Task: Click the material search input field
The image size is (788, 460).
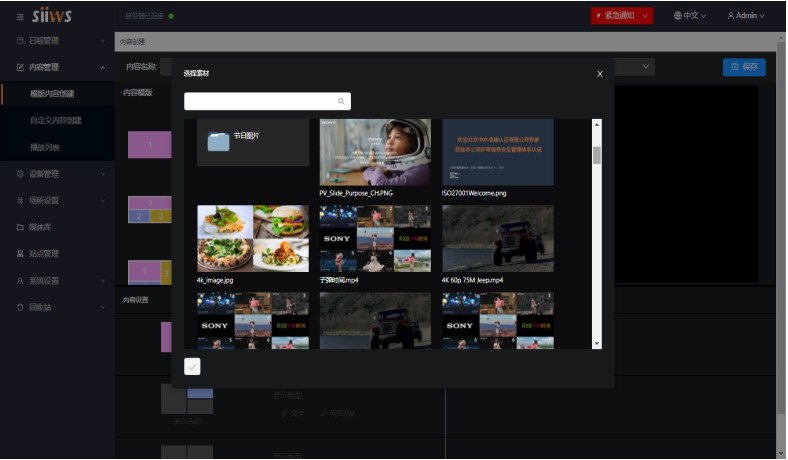Action: point(260,102)
